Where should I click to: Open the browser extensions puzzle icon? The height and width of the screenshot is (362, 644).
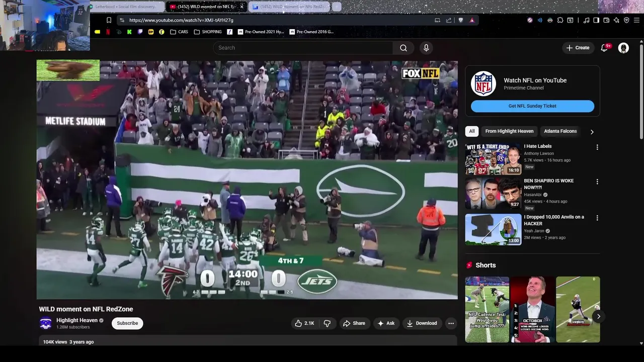(560, 20)
